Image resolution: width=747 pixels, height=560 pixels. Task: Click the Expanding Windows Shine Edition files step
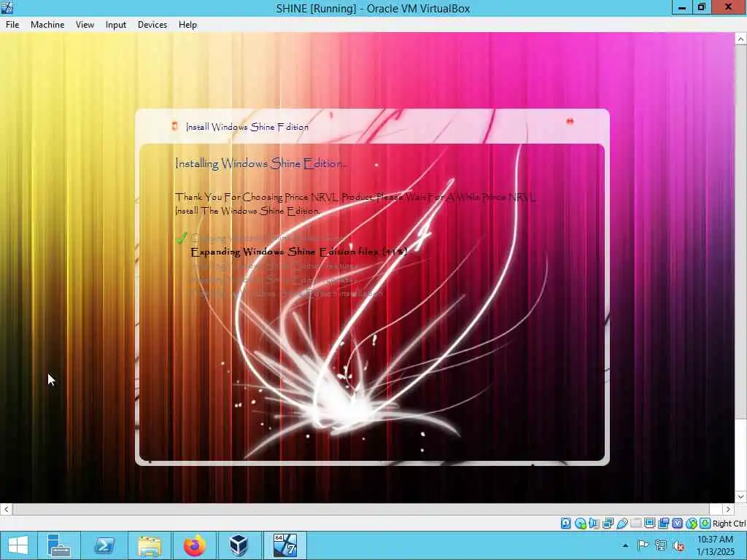[299, 252]
